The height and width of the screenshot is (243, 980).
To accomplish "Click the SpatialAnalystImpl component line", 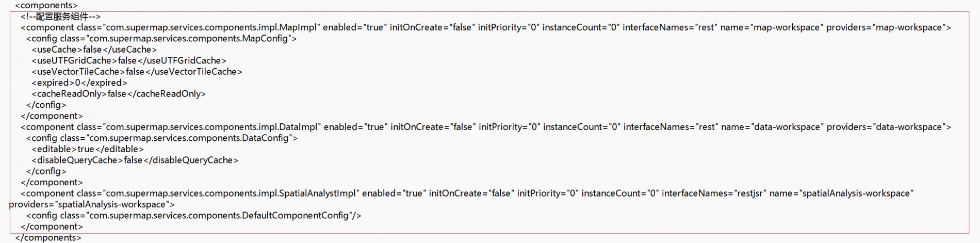I will click(x=467, y=193).
